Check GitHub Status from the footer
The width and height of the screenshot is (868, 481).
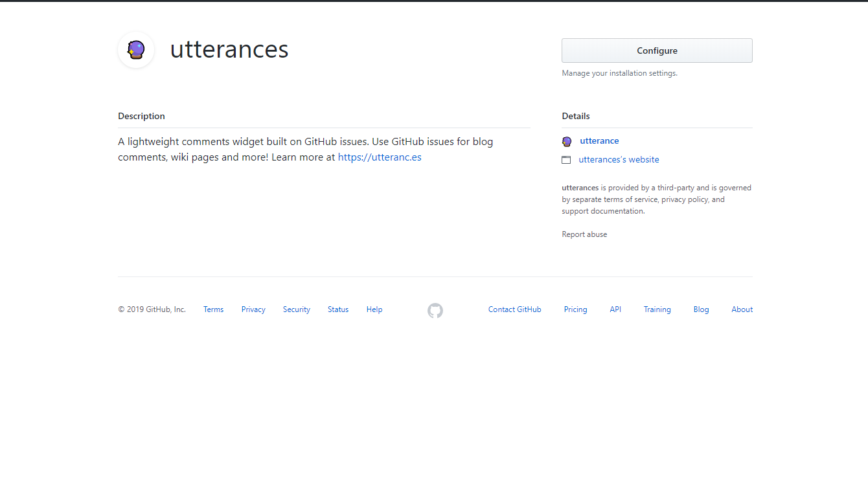pyautogui.click(x=338, y=309)
